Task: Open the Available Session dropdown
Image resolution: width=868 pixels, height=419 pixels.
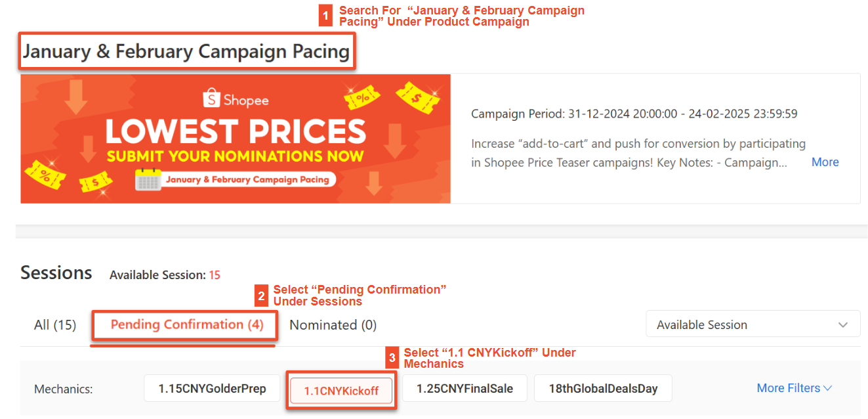Action: point(752,323)
